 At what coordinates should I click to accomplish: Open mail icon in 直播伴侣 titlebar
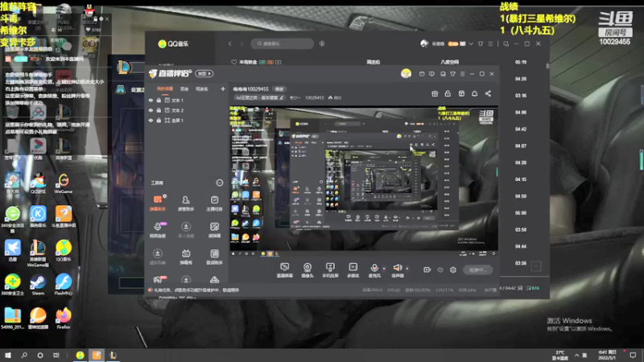click(422, 74)
